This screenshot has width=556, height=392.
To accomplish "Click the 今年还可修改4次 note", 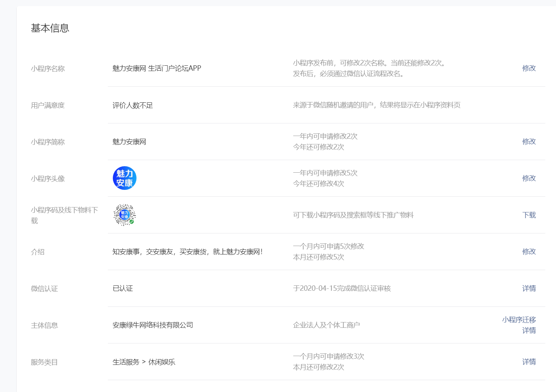I will click(x=319, y=184).
